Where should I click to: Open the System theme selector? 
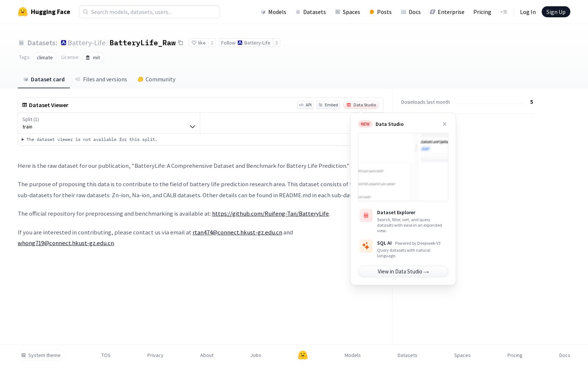tap(41, 355)
